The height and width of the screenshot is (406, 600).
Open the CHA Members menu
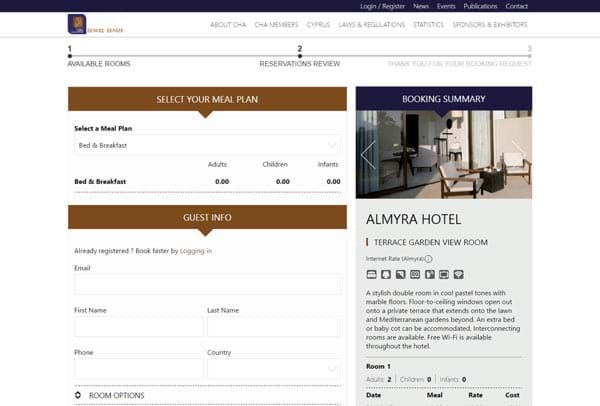click(x=276, y=25)
